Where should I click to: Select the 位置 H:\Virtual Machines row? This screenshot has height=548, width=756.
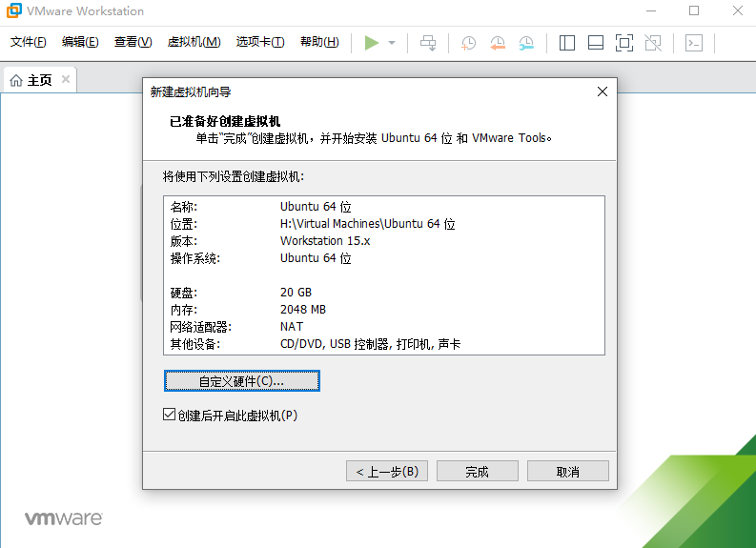tap(384, 224)
